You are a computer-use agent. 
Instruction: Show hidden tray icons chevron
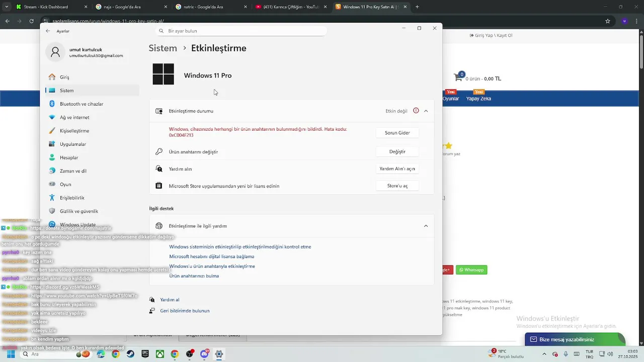pos(544,354)
